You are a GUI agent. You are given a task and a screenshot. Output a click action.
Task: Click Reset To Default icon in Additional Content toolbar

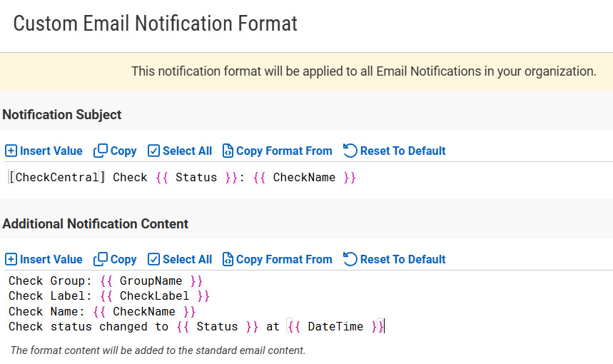pos(350,259)
